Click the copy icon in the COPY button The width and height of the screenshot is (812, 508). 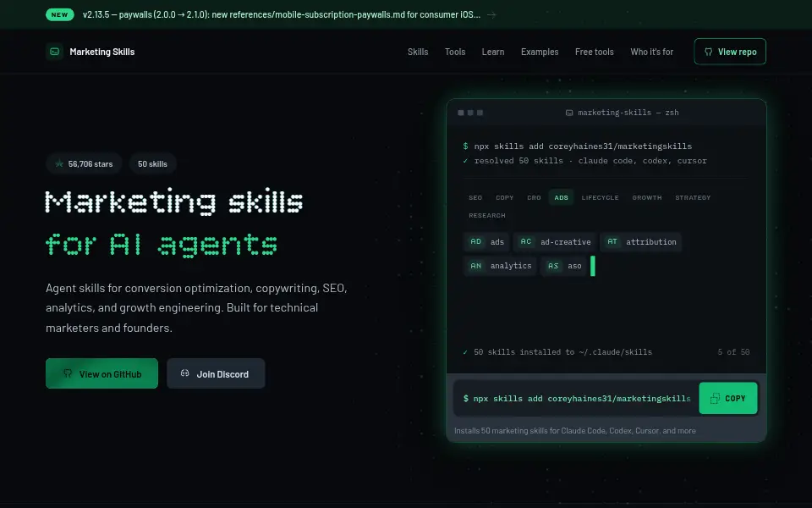coord(715,398)
